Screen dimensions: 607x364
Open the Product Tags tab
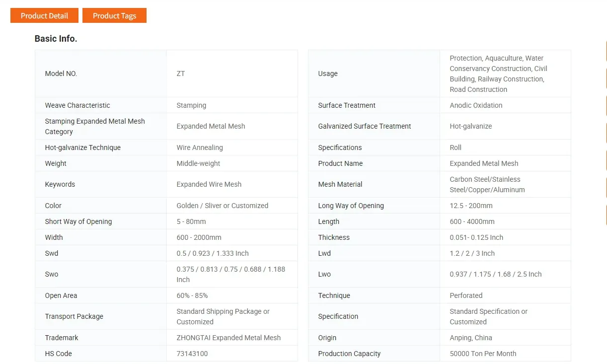pyautogui.click(x=114, y=15)
